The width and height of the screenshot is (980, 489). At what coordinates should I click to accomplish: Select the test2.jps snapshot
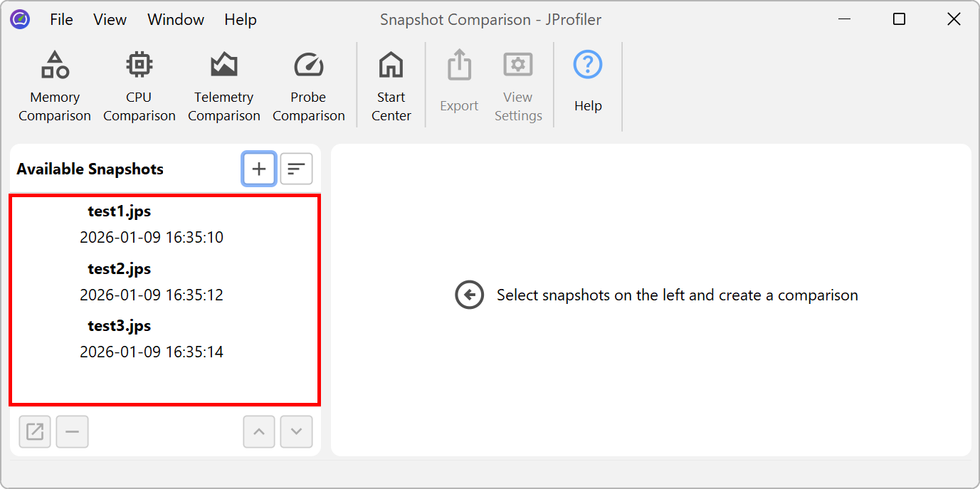tap(151, 281)
